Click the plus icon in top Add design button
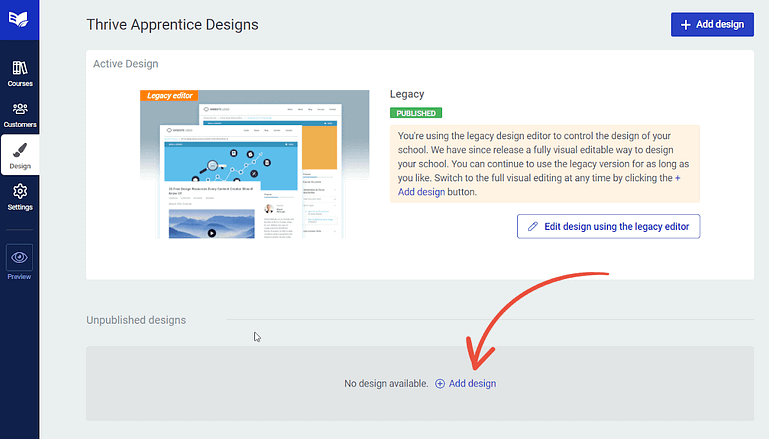The image size is (769, 439). click(686, 25)
